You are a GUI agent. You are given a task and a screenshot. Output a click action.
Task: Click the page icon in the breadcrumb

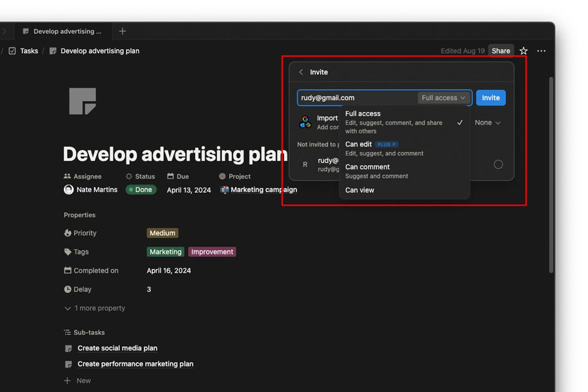pos(53,51)
